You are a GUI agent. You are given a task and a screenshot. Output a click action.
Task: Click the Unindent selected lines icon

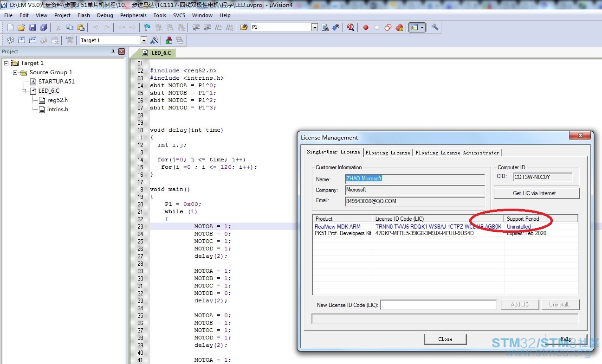(x=207, y=27)
